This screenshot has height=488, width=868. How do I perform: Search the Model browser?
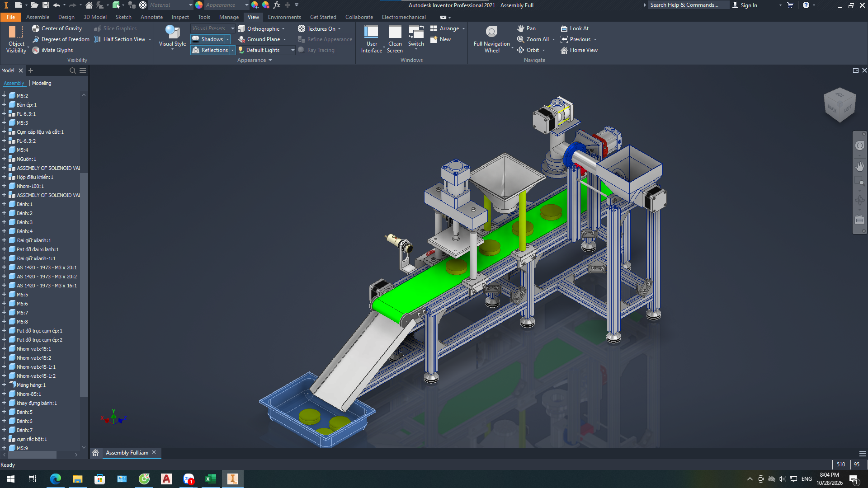point(72,70)
